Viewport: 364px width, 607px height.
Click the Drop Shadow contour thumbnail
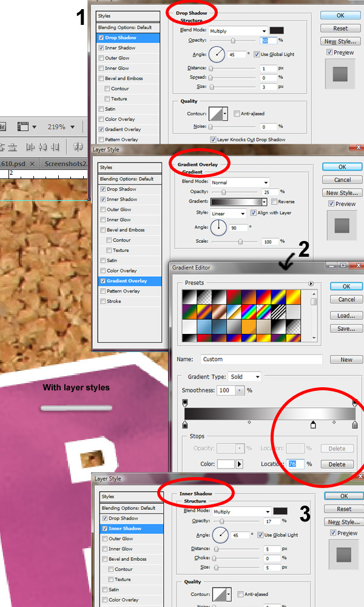[216, 114]
